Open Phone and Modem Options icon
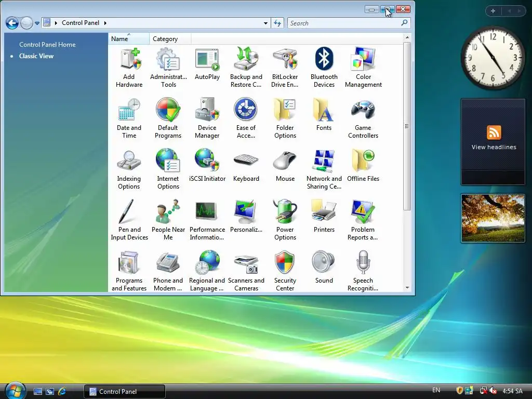 (x=168, y=271)
